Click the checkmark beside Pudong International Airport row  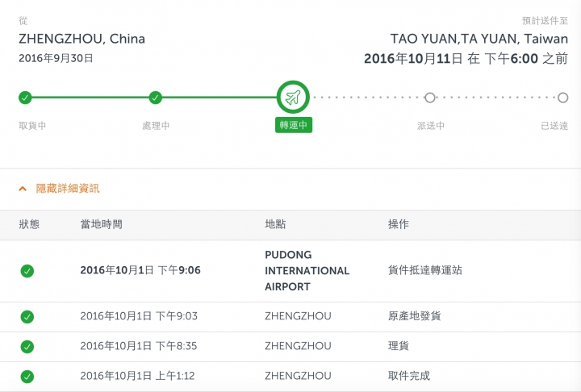point(27,271)
